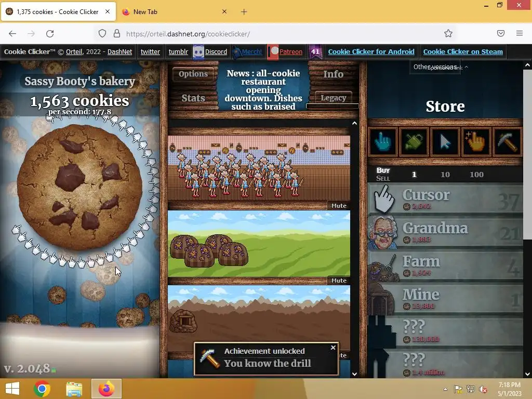
Task: Switch store to Buy mode
Action: point(383,170)
